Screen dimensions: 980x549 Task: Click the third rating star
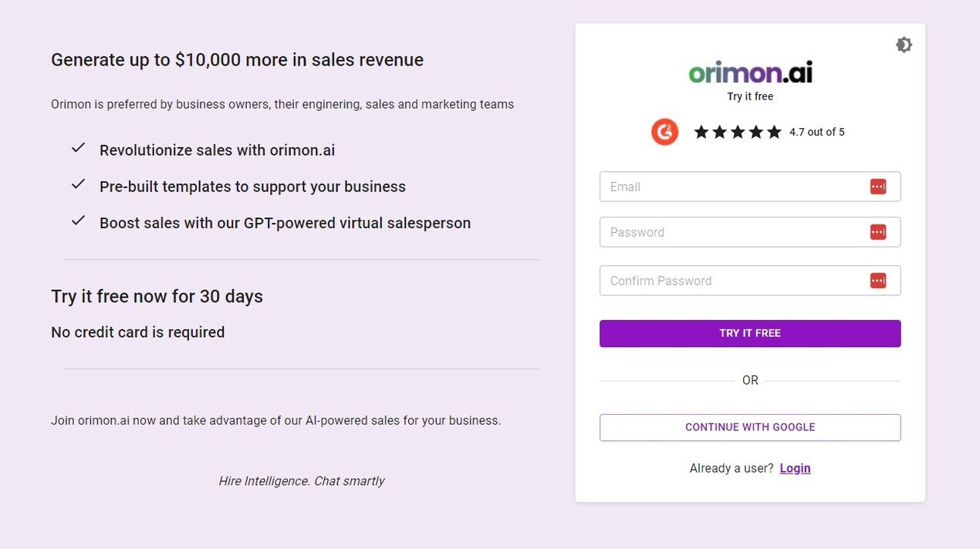[738, 132]
